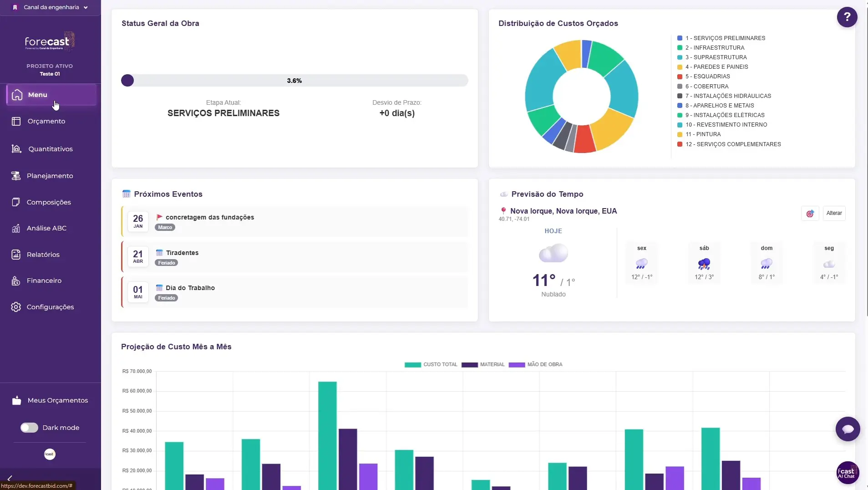Screen dimensions: 868x490
Task: Hide the MÃO DE OBRA chart series
Action: (535, 365)
